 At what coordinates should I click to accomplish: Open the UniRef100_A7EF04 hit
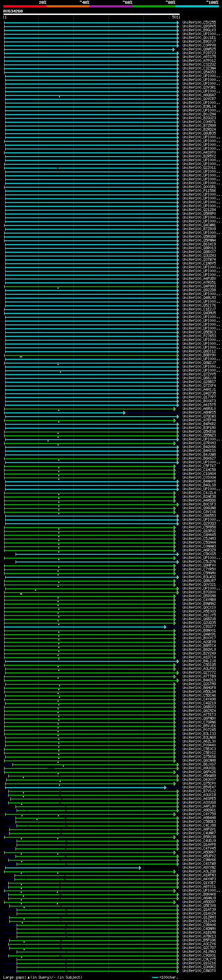(x=199, y=420)
